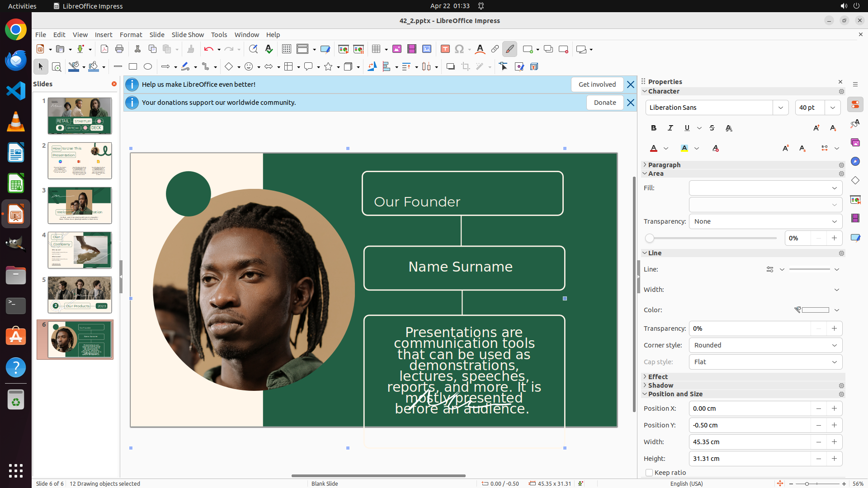Toggle Bold in Character panel
868x488 pixels.
click(654, 128)
